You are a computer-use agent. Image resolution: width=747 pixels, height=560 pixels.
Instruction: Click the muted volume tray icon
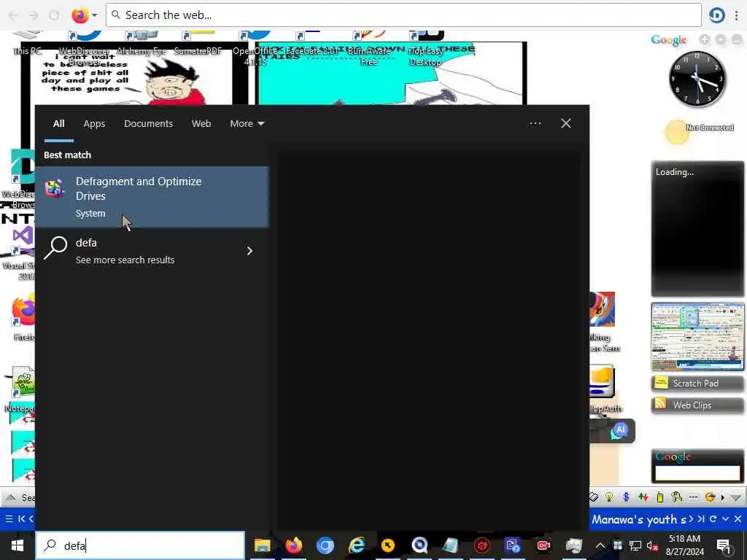click(652, 545)
